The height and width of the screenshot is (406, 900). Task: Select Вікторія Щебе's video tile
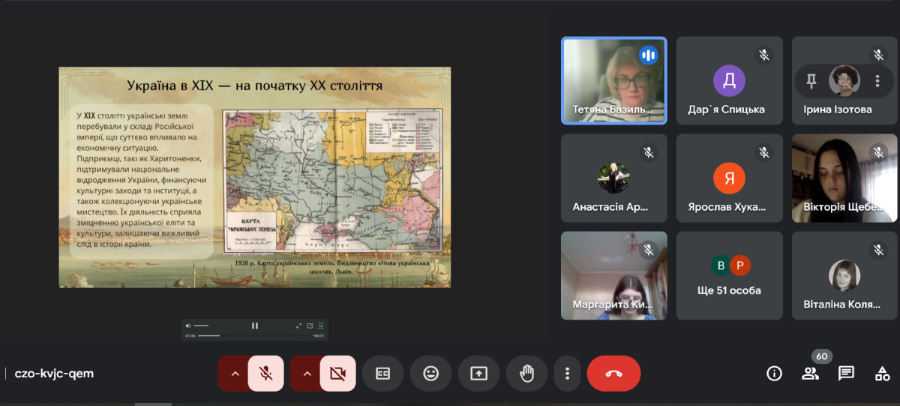pyautogui.click(x=844, y=178)
